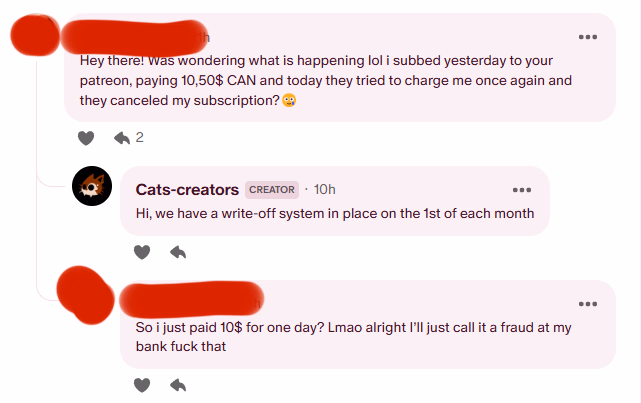Click the write-off system reply text
This screenshot has height=403, width=641.
click(x=334, y=213)
